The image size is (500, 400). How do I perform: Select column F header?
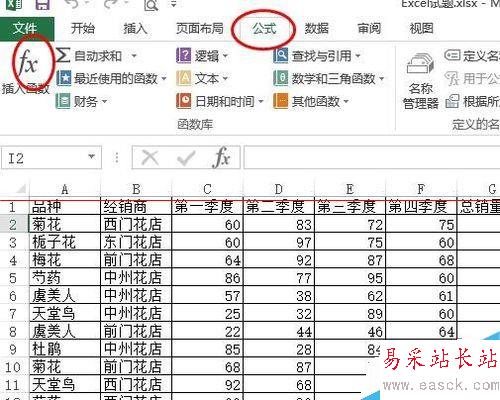[x=421, y=189]
